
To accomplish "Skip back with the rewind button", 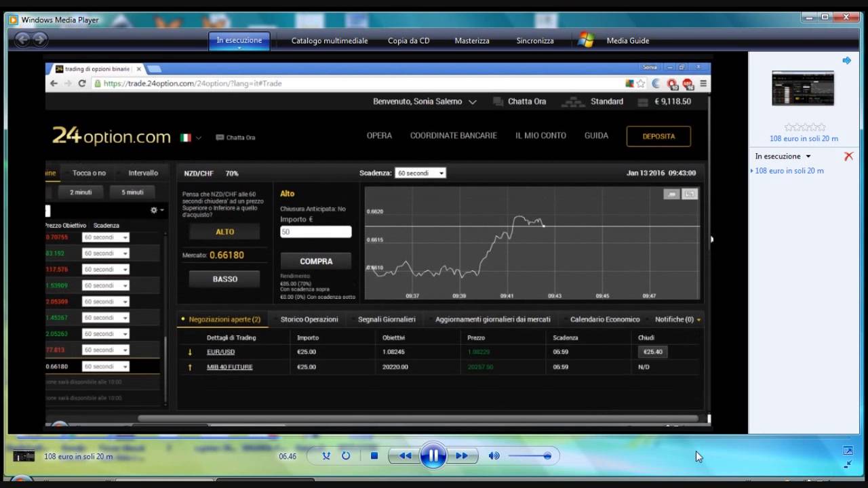I will pos(405,456).
